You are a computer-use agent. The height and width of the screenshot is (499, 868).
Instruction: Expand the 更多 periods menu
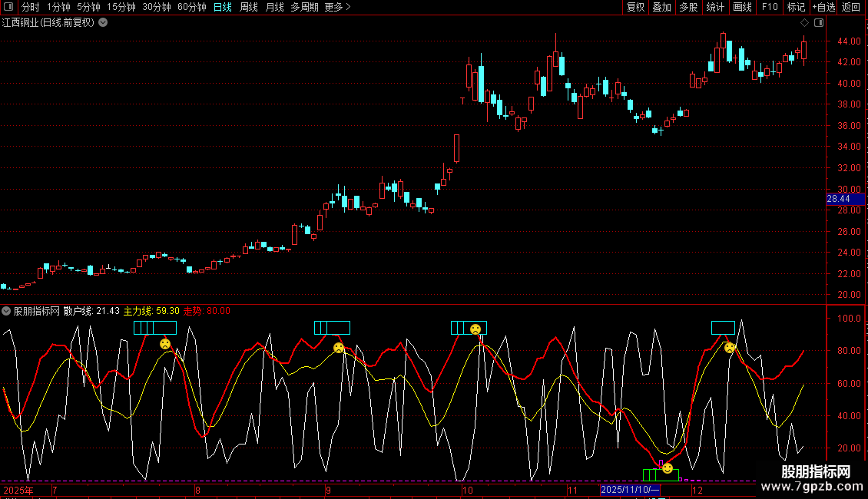point(337,7)
